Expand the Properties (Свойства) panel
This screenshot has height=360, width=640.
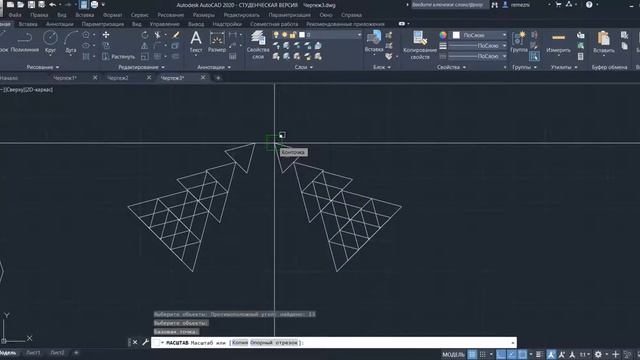point(451,67)
